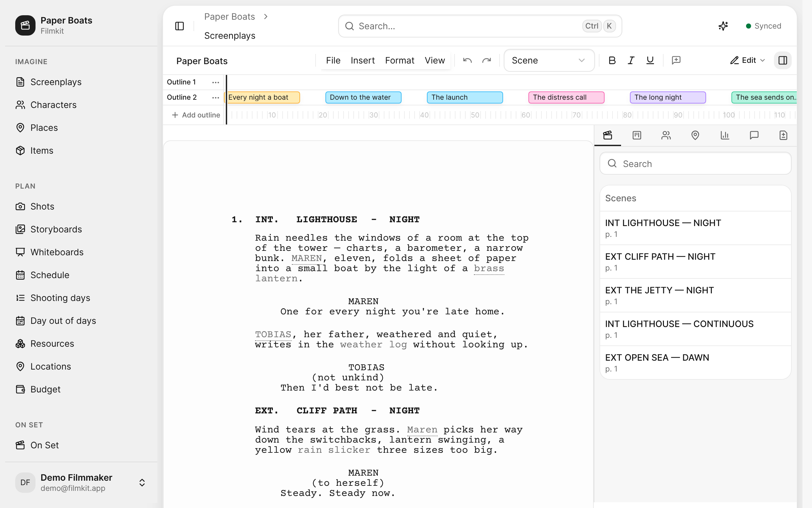This screenshot has width=812, height=508.
Task: Undo the last edit
Action: (x=468, y=60)
